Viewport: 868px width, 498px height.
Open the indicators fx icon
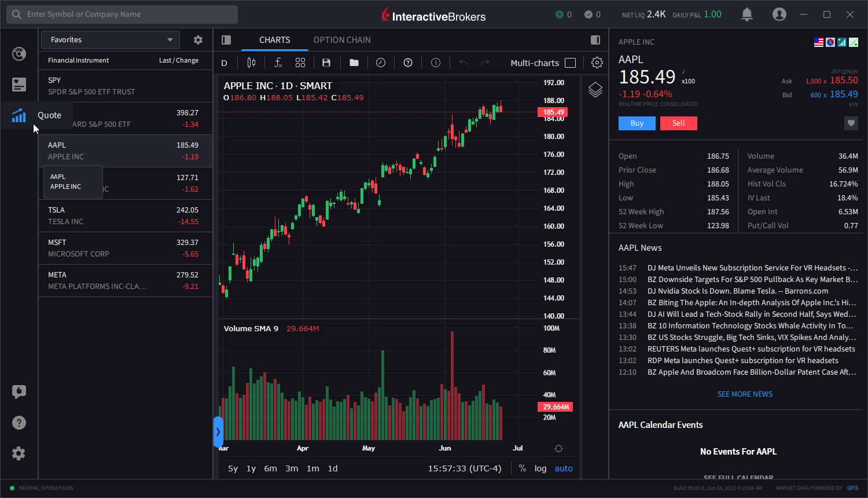click(278, 63)
